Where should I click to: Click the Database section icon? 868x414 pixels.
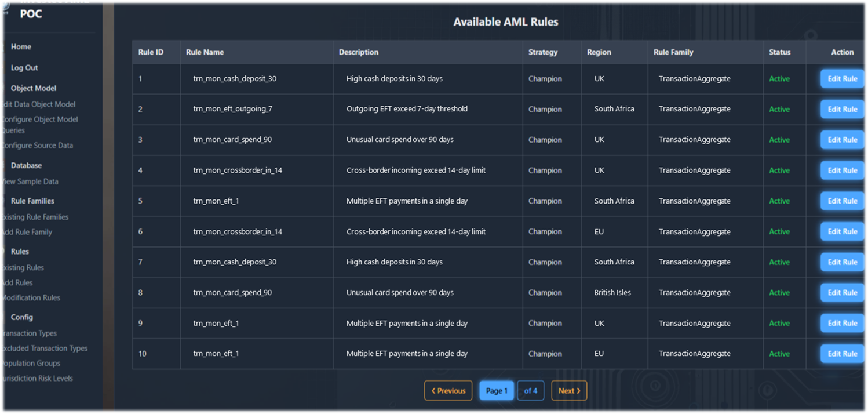tap(3, 165)
